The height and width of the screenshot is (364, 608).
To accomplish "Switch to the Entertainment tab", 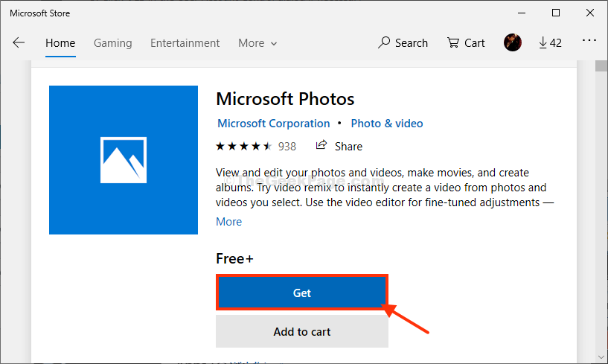I will [x=185, y=43].
